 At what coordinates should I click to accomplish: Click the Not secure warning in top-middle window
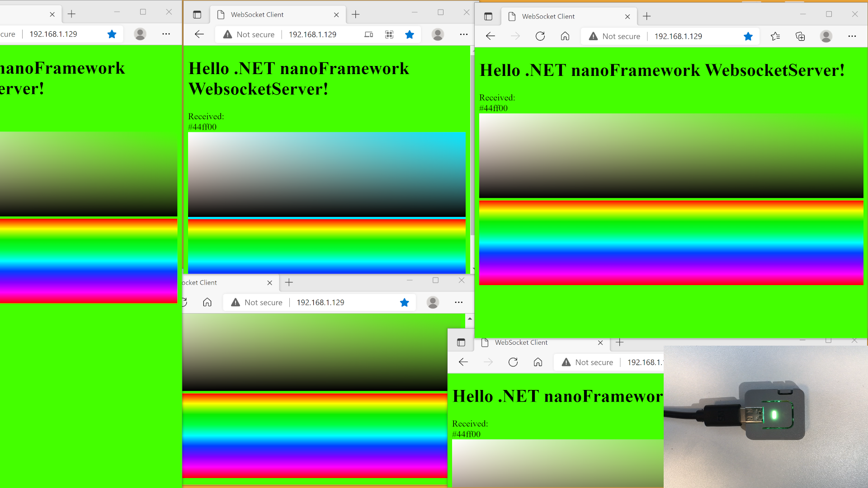click(x=249, y=34)
